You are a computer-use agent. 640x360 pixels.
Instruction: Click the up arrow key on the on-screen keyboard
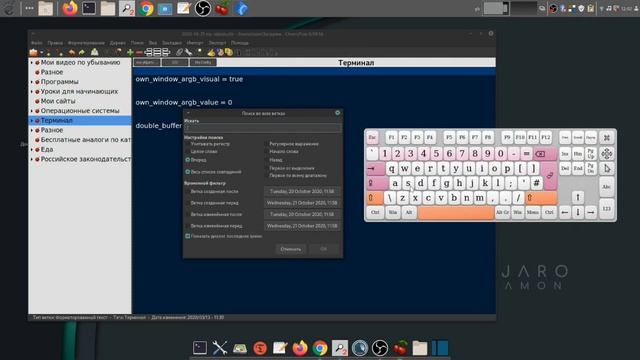click(x=578, y=198)
